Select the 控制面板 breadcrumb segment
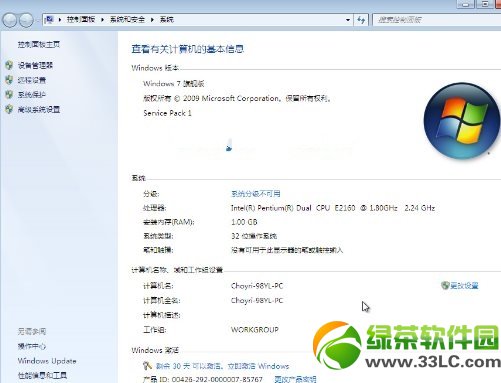 81,19
